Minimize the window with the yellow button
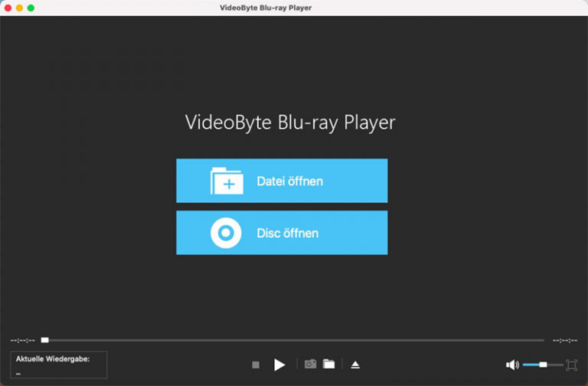The image size is (588, 386). [19, 8]
